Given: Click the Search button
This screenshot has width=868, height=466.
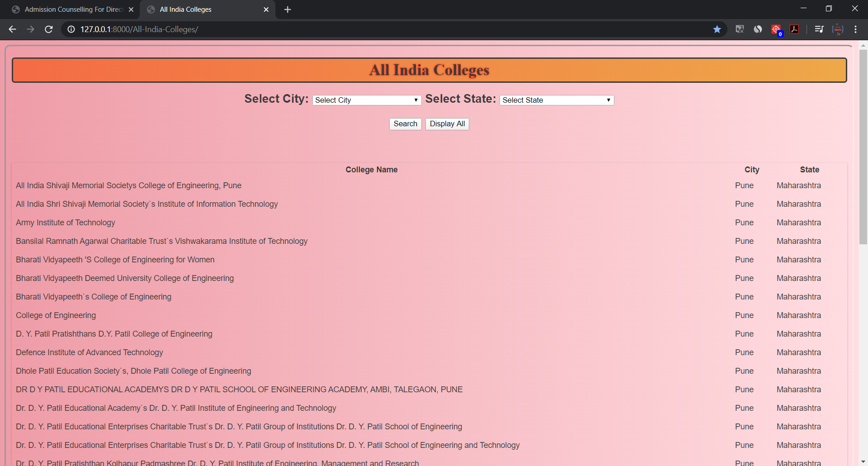Looking at the screenshot, I should click(406, 124).
